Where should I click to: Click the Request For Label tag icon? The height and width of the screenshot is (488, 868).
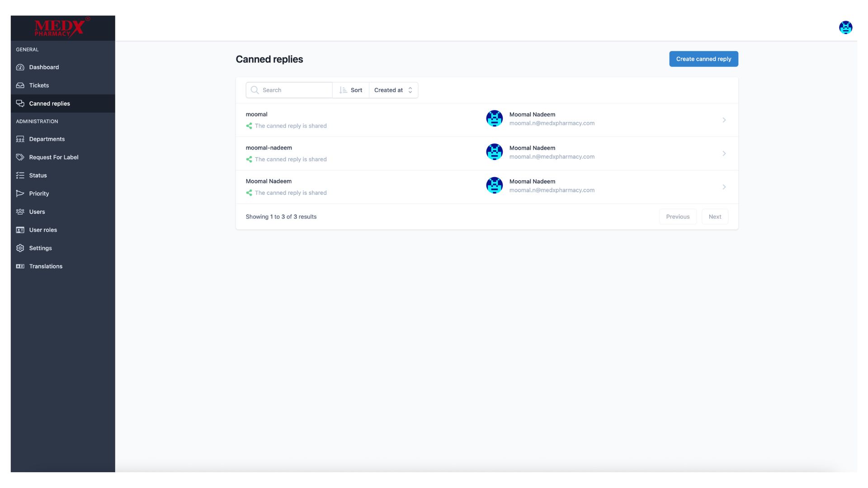click(20, 157)
